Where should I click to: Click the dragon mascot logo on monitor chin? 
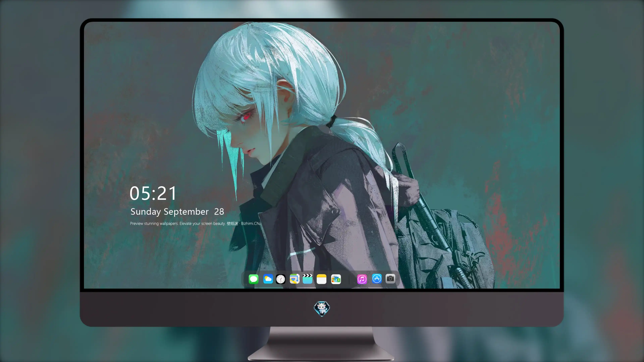322,309
